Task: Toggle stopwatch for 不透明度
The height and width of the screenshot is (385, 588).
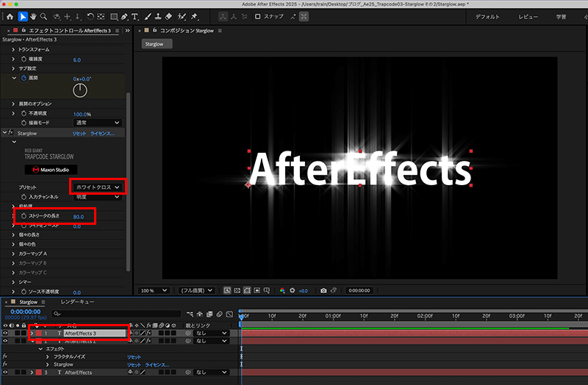Action: point(24,113)
